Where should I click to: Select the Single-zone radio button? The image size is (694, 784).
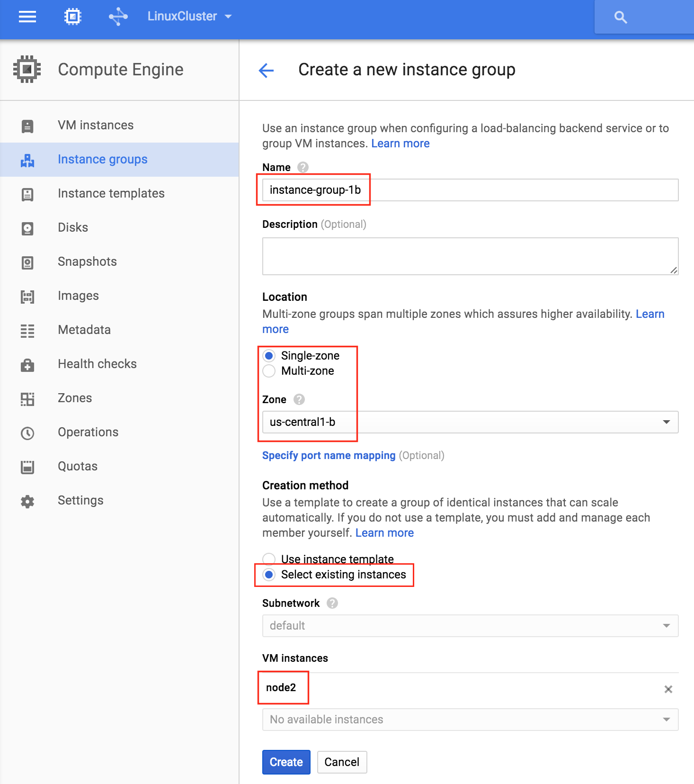coord(269,356)
